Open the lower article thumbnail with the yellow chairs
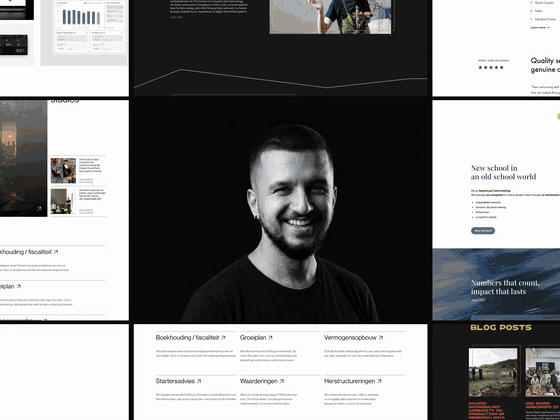The height and width of the screenshot is (420, 560). (x=63, y=201)
